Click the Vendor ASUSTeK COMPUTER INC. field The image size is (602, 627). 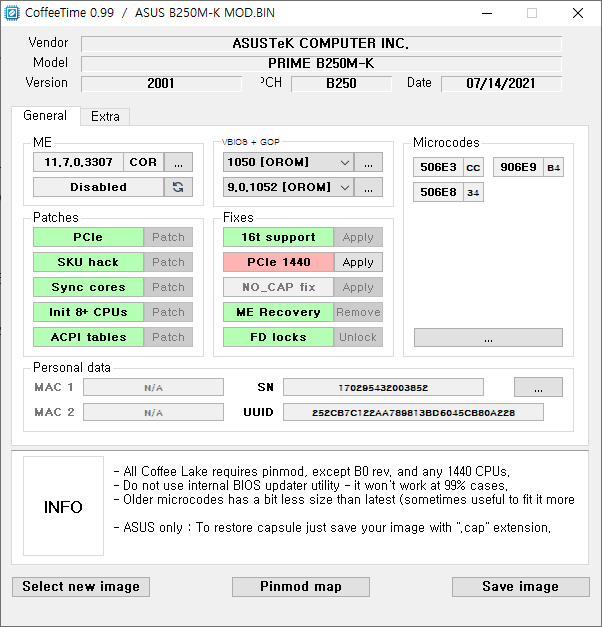point(321,44)
